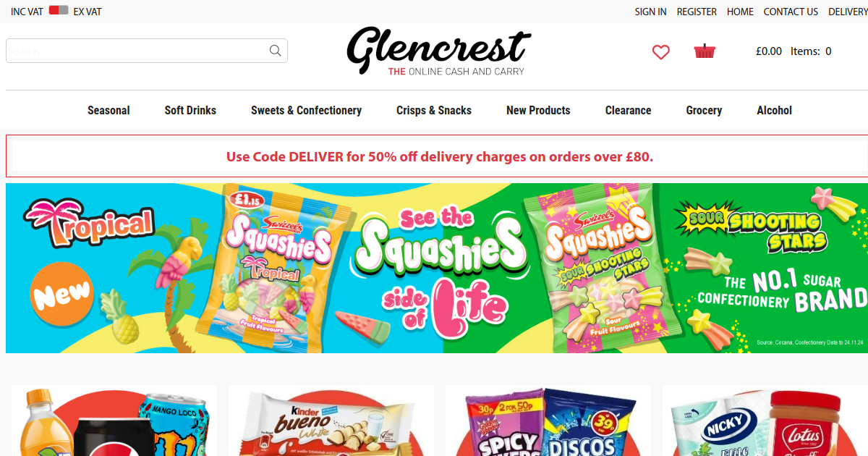Click into the search input field
Image resolution: width=868 pixels, height=456 pixels.
[137, 51]
